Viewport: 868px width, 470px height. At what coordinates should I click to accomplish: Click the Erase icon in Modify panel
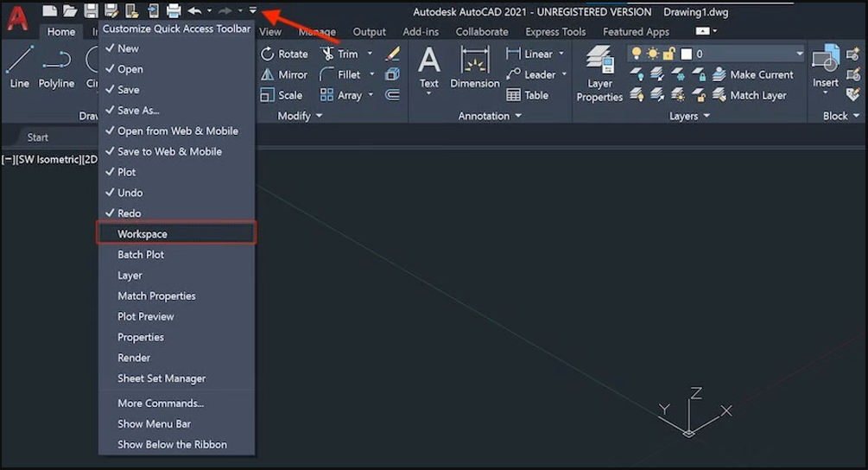pyautogui.click(x=392, y=54)
